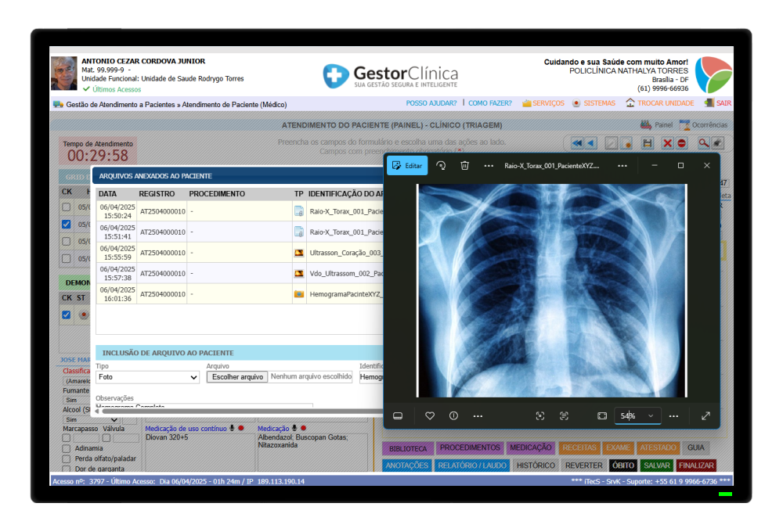
Task: Click the magnifier search icon in toolbar
Action: pos(704,143)
